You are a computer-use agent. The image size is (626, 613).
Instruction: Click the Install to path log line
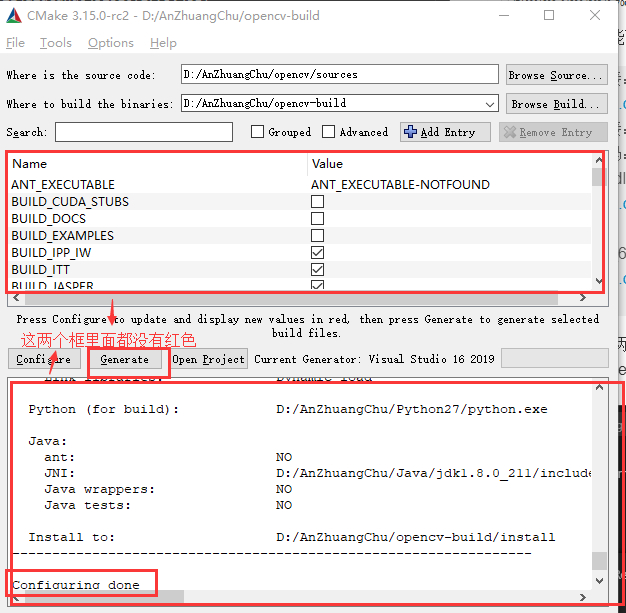click(x=291, y=537)
